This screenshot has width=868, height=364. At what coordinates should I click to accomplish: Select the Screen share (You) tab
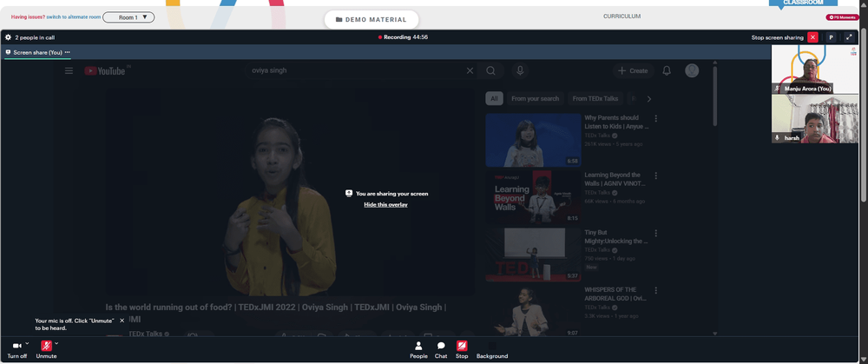[37, 53]
